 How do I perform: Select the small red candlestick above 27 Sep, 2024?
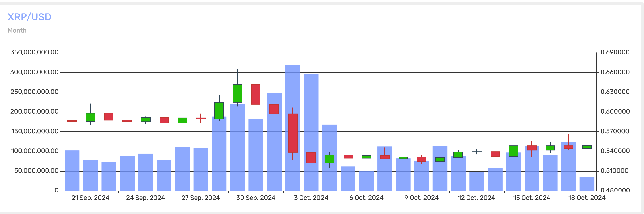[201, 118]
